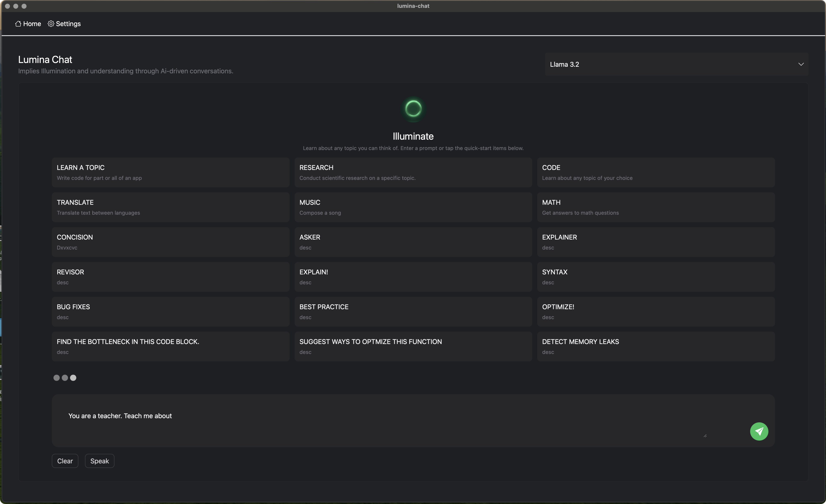Screen dimensions: 826x504
Task: Click the green send message icon
Action: pyautogui.click(x=759, y=431)
